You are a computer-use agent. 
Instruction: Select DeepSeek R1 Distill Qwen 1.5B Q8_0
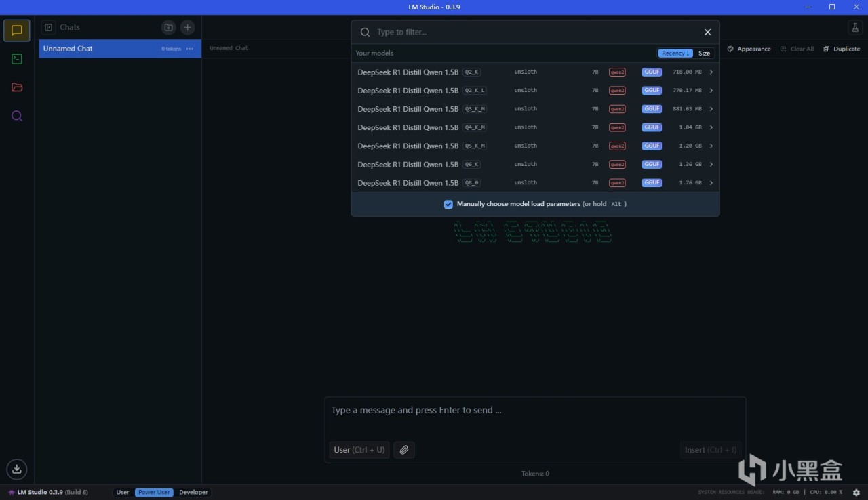coord(535,183)
